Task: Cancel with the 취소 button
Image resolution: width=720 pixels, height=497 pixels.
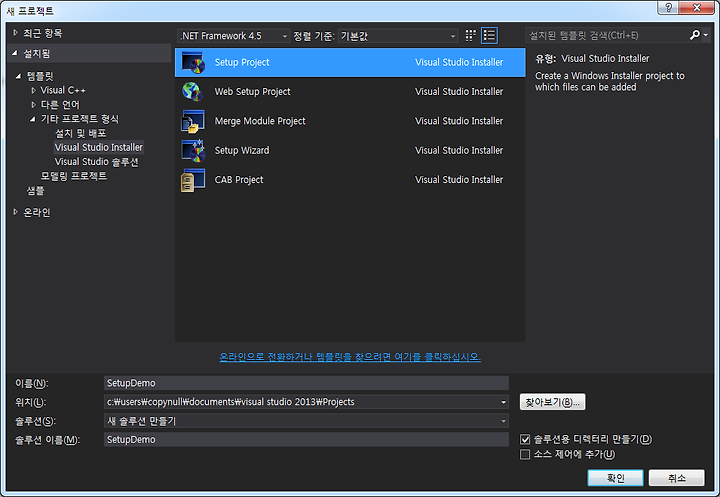Action: coord(676,478)
